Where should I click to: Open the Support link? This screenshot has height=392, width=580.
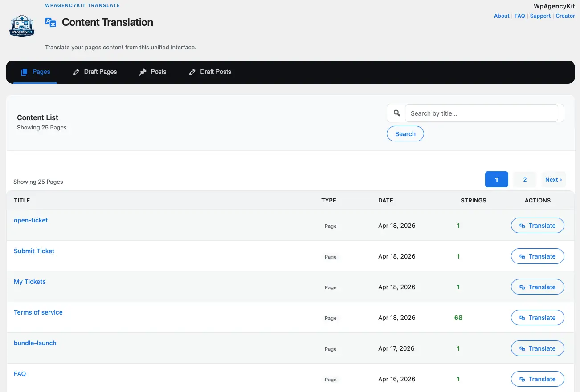point(540,16)
